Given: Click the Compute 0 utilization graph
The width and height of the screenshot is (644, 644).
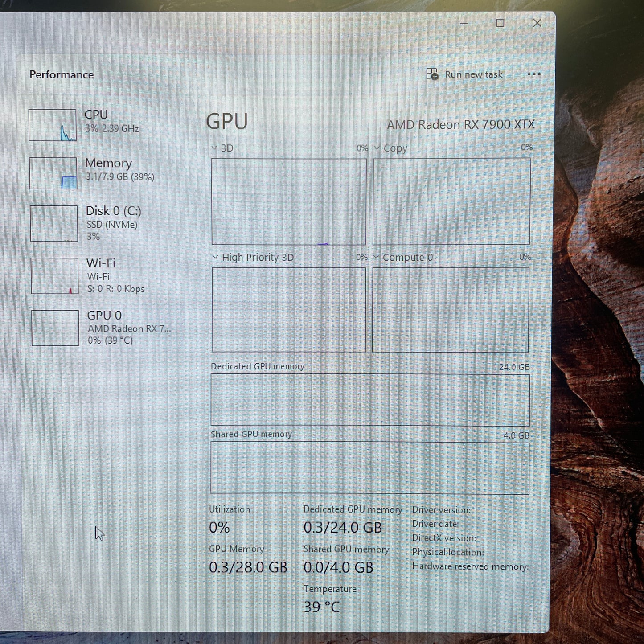Looking at the screenshot, I should [x=451, y=310].
